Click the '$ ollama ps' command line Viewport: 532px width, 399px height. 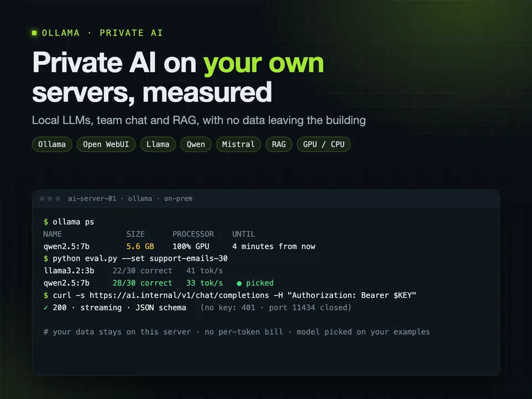coord(69,222)
